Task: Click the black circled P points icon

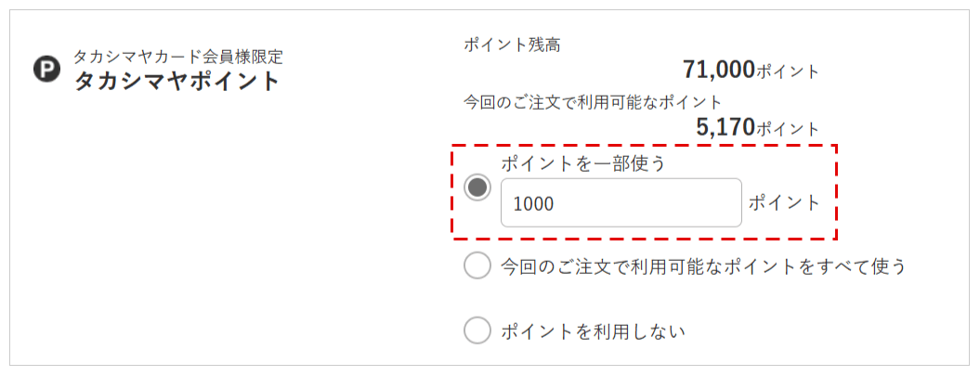Action: tap(46, 71)
